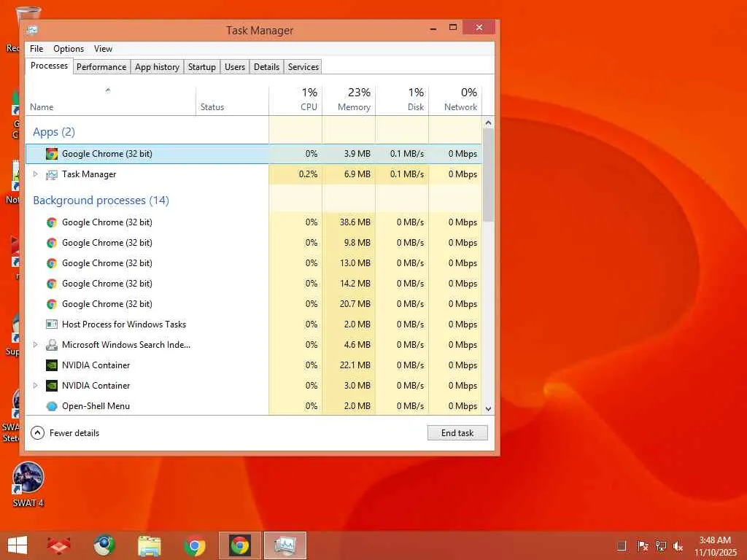Open the File menu
Screen dimensions: 747x560
[x=36, y=49]
